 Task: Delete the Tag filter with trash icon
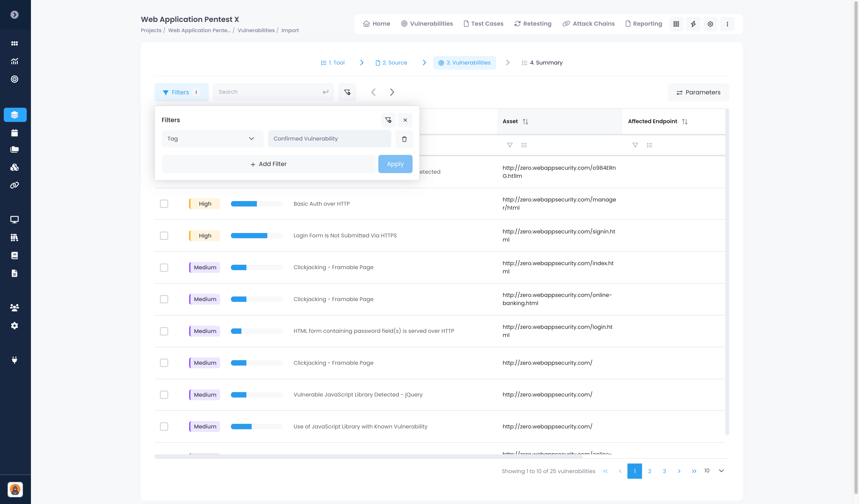coord(404,139)
